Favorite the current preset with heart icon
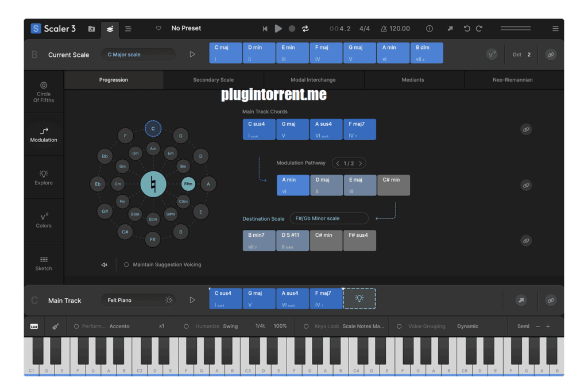 (x=158, y=28)
